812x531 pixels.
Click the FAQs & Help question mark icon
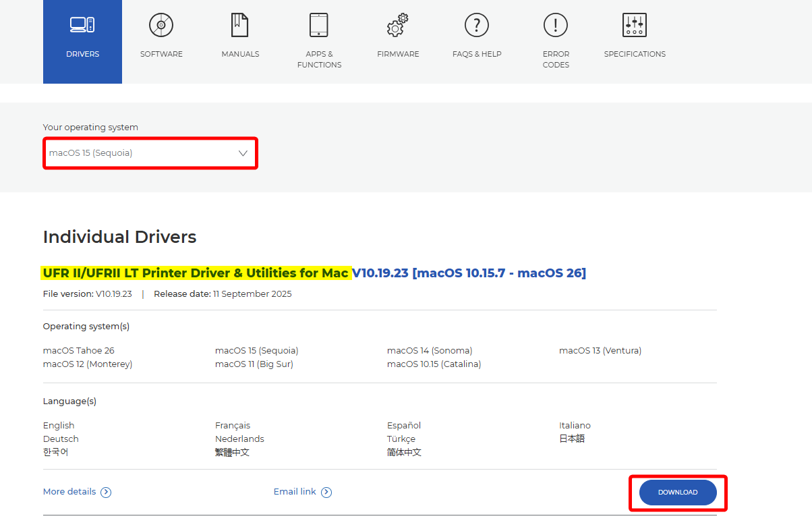(x=477, y=25)
